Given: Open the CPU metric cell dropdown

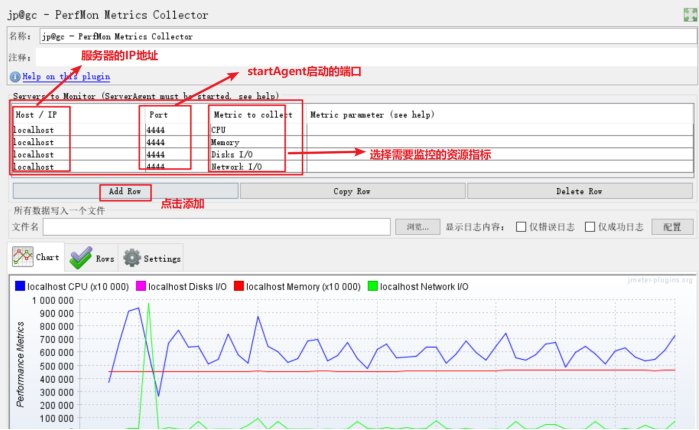Looking at the screenshot, I should click(257, 130).
